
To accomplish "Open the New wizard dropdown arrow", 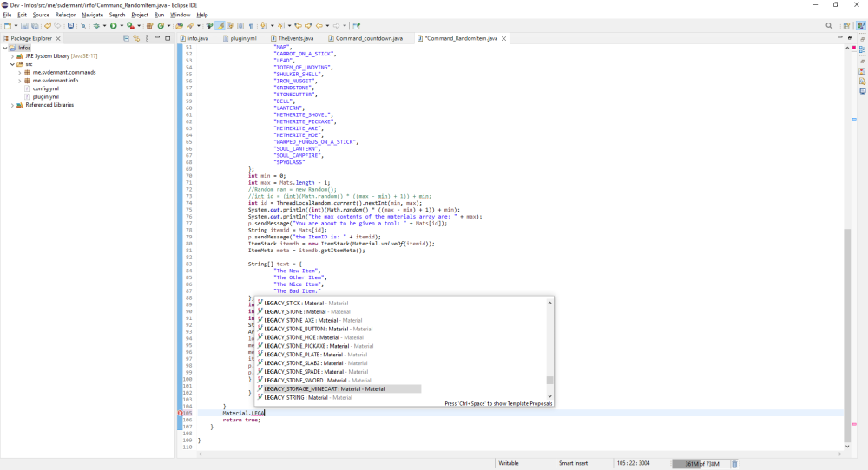I will click(x=16, y=26).
